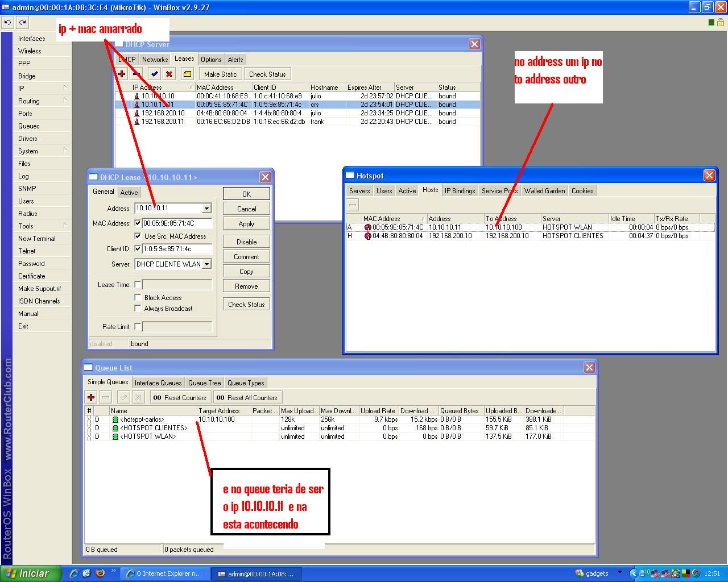Click Check Status in the DHCP Server toolbar
This screenshot has height=582, width=728.
(267, 74)
